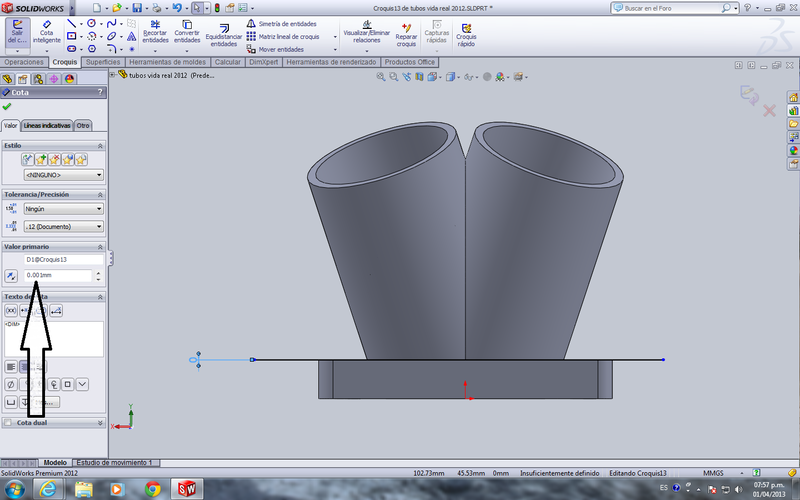
Task: Click the Print icon
Action: pos(157,8)
